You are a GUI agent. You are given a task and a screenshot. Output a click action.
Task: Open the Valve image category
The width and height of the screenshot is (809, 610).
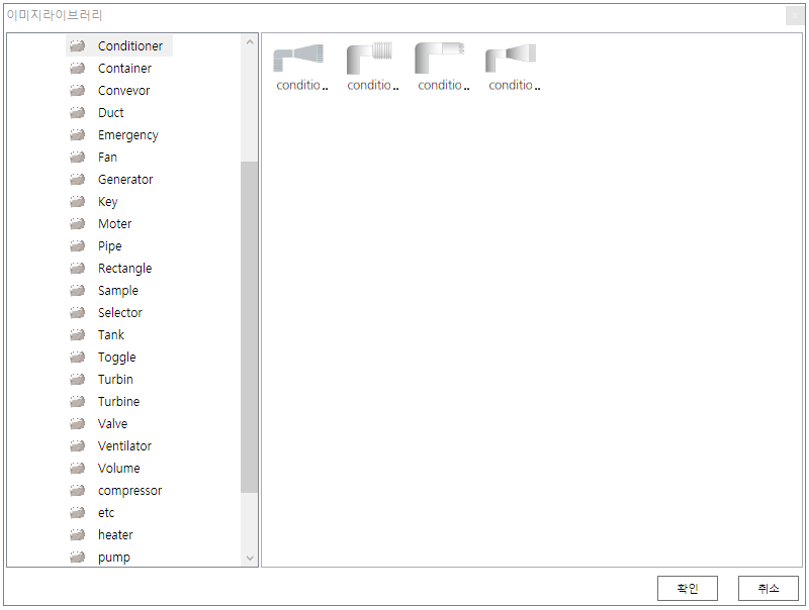click(112, 424)
